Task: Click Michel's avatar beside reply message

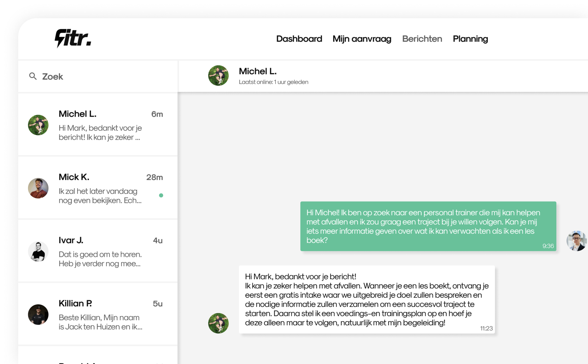Action: click(x=218, y=323)
